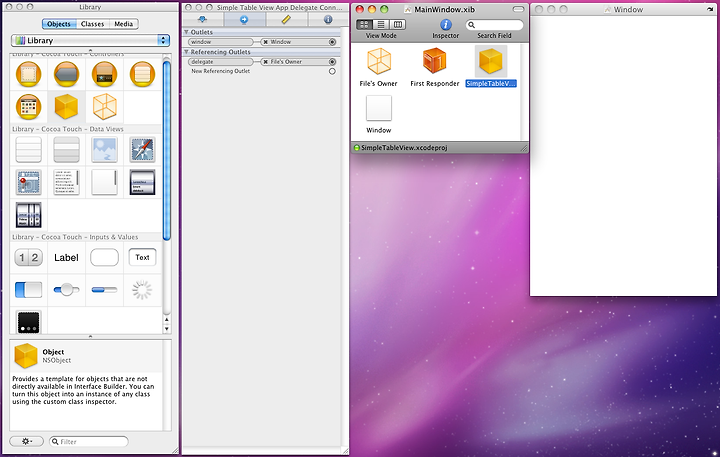Select the yellow Object cube in Library grid
Image resolution: width=720 pixels, height=457 pixels.
(x=67, y=107)
